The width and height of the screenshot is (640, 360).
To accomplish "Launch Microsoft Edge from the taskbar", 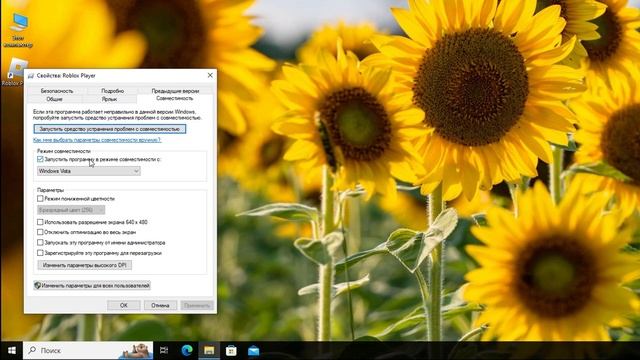I will 187,350.
